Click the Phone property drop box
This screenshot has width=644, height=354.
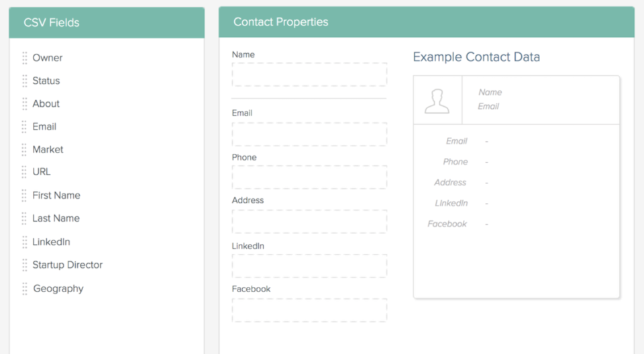click(x=309, y=177)
